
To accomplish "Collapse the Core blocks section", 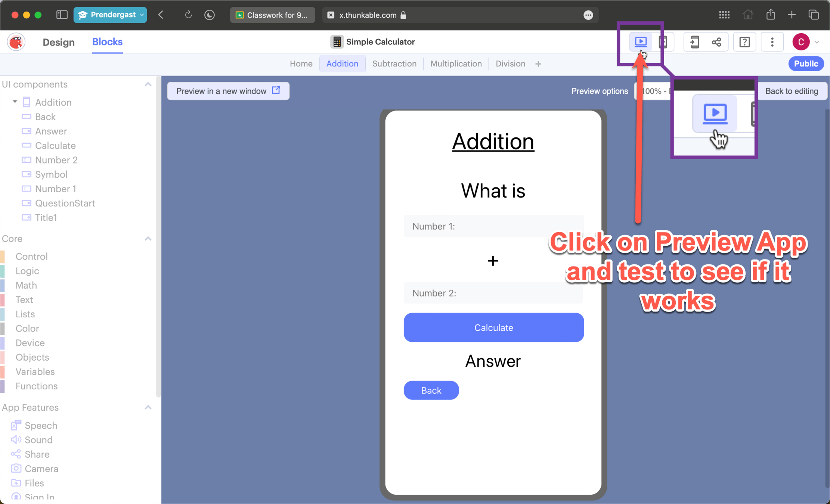I will click(148, 239).
